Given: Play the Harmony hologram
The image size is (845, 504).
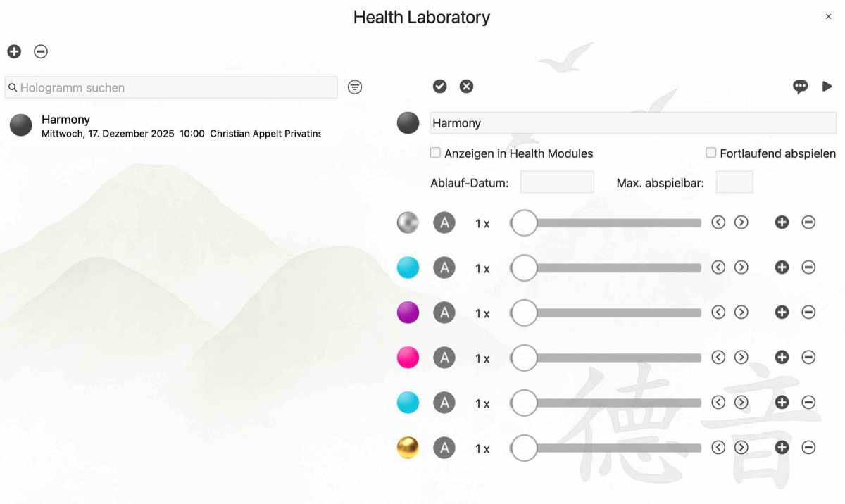Looking at the screenshot, I should 827,86.
